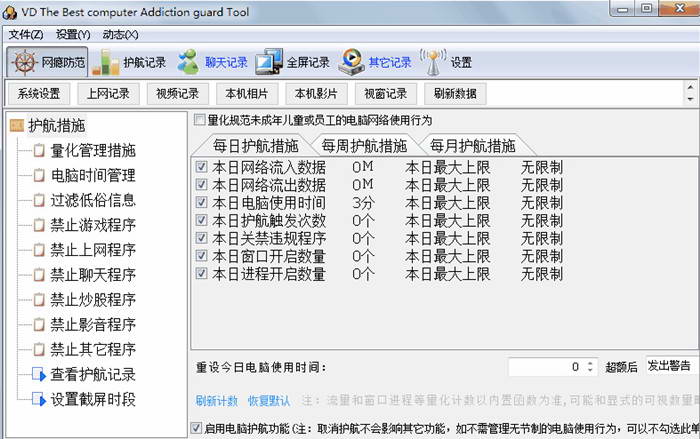Switch to the 每日护航措施 tab
The width and height of the screenshot is (700, 439).
tap(255, 146)
